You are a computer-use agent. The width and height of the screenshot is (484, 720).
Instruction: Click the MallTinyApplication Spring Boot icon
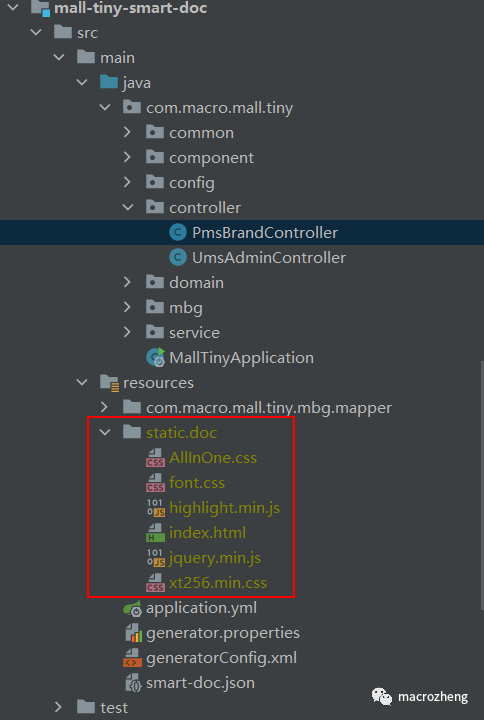(x=156, y=358)
